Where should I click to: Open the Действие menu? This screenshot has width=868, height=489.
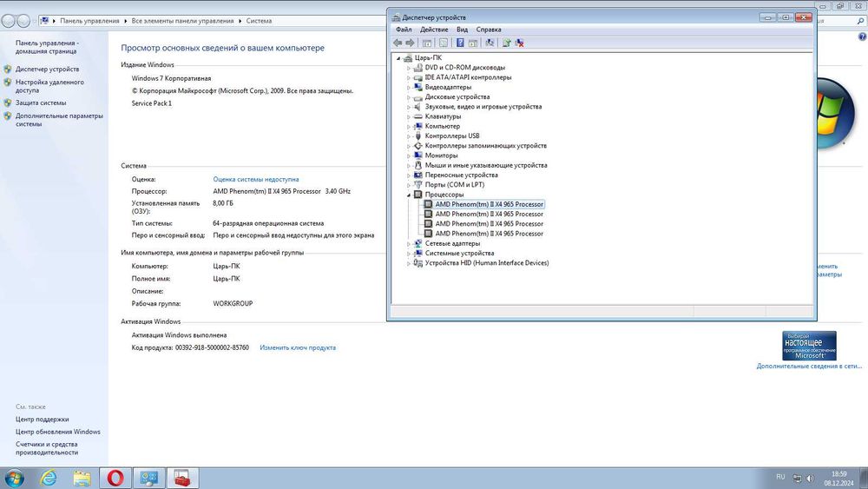(434, 30)
